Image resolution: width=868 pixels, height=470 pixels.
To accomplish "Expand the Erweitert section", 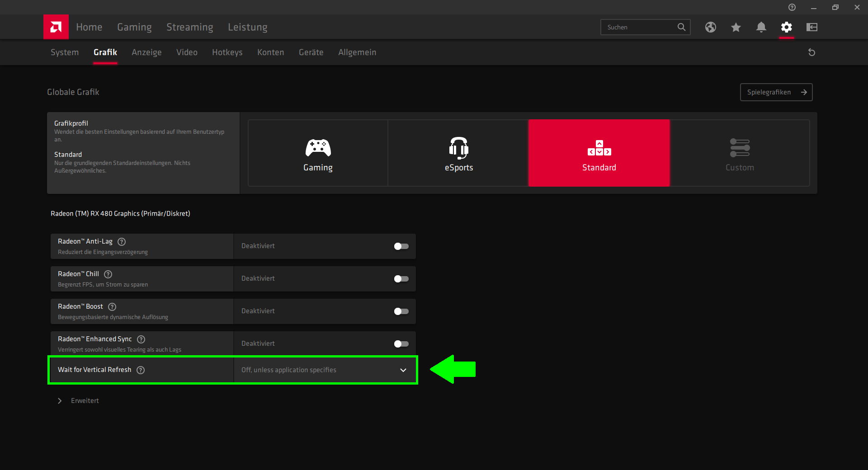I will coord(79,401).
